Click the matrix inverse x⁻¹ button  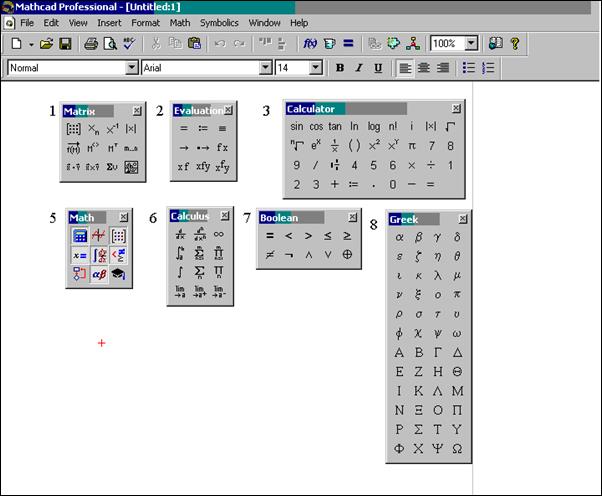tap(112, 129)
